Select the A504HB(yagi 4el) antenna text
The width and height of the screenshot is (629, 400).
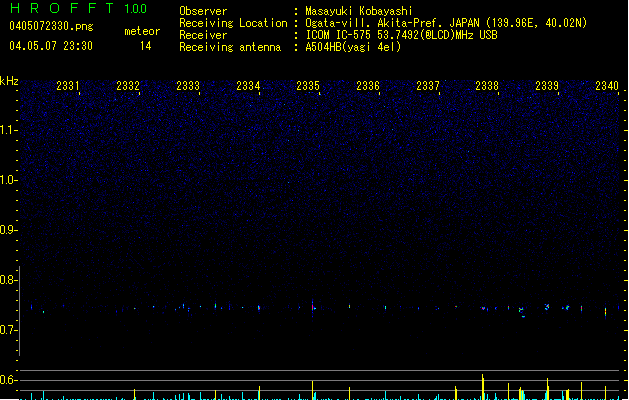[x=353, y=47]
